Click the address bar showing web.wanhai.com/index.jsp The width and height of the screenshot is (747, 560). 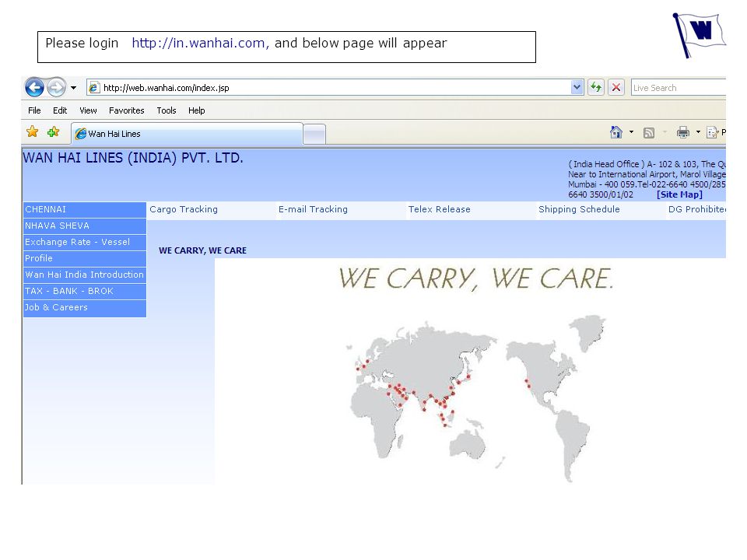click(x=335, y=88)
